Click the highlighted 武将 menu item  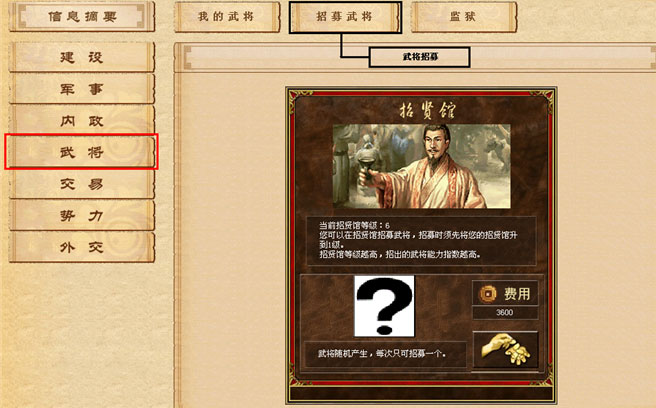click(x=82, y=152)
